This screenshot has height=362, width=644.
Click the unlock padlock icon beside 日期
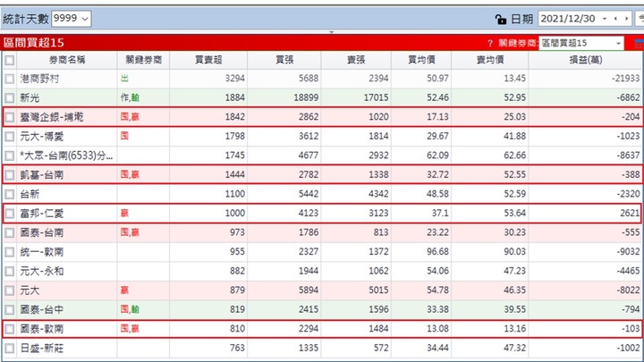pyautogui.click(x=501, y=19)
